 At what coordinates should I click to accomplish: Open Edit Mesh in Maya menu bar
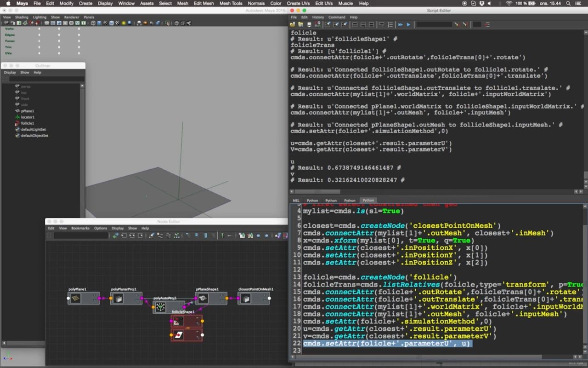tap(204, 3)
